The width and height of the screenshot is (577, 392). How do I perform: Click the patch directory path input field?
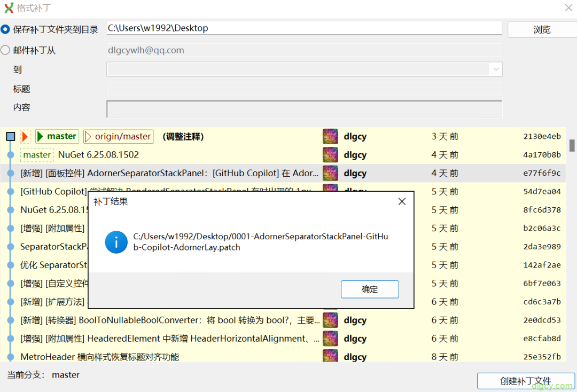[x=305, y=28]
